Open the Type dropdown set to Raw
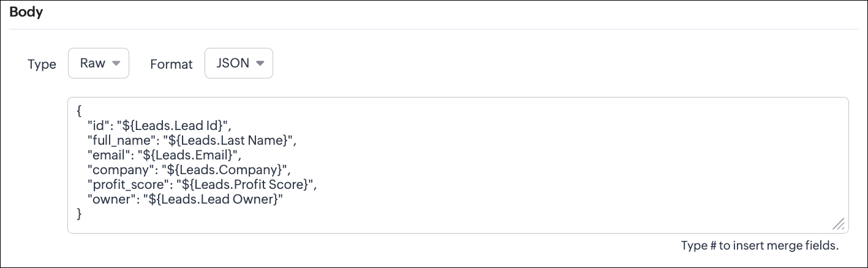The width and height of the screenshot is (868, 268). pos(98,64)
